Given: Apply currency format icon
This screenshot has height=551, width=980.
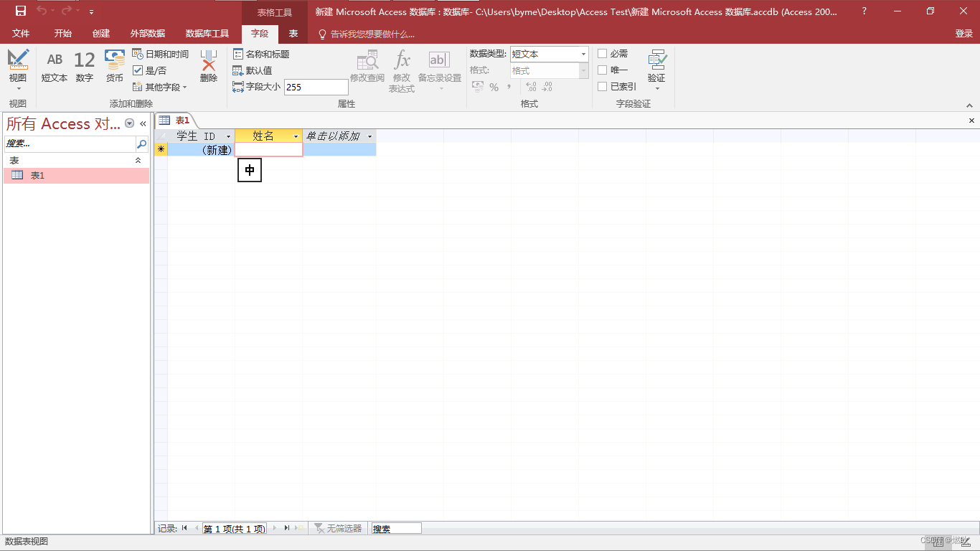Looking at the screenshot, I should coord(477,87).
